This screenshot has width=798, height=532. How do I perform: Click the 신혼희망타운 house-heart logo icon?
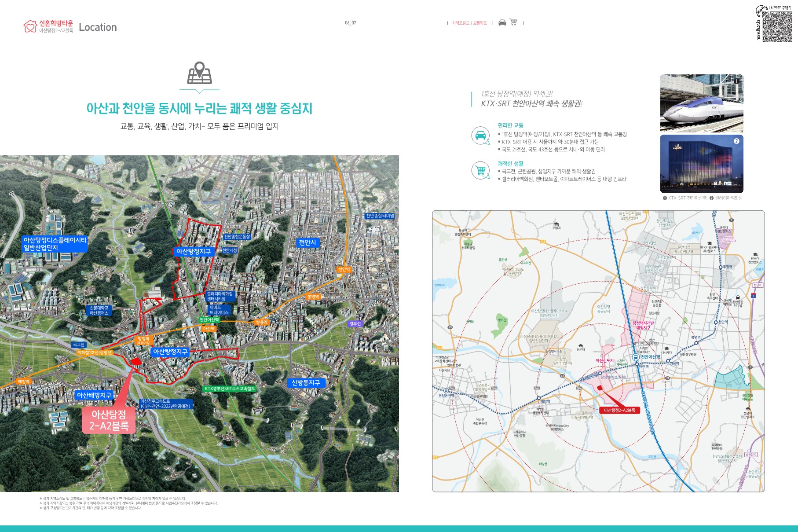tap(30, 26)
